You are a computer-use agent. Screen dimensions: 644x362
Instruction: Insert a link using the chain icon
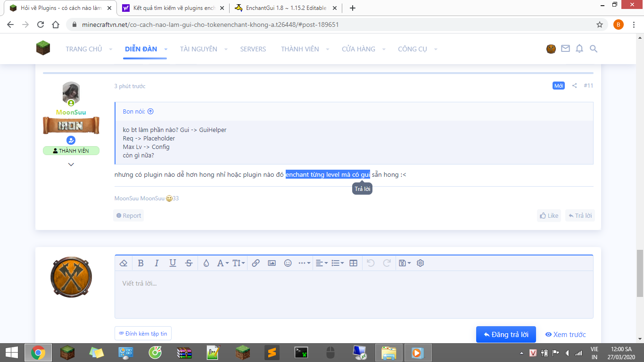coord(256,263)
